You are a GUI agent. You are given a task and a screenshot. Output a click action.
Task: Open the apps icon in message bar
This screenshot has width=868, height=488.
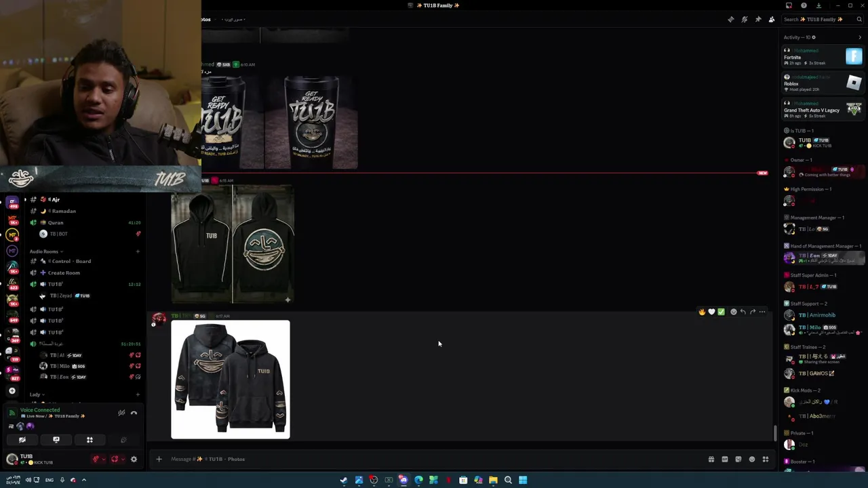pos(766,459)
